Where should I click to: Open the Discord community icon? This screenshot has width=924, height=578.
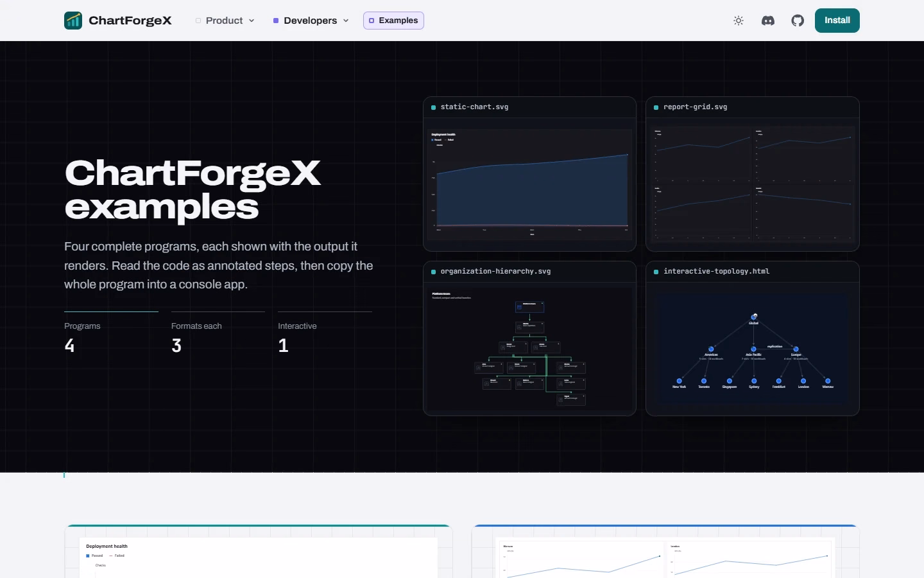click(x=768, y=21)
